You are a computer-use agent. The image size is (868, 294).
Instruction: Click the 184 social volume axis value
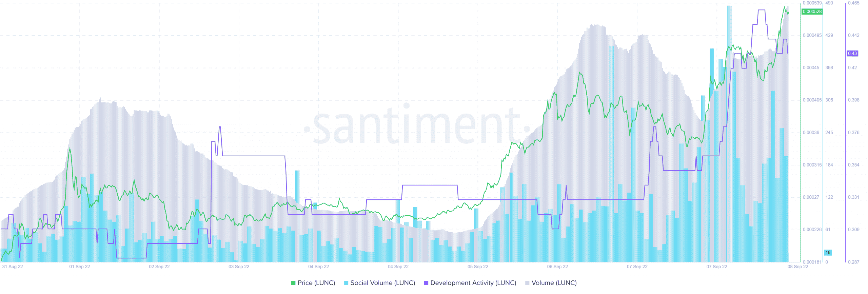point(829,165)
